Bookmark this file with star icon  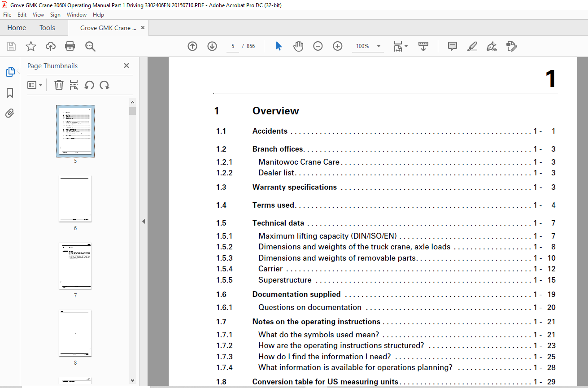click(30, 46)
